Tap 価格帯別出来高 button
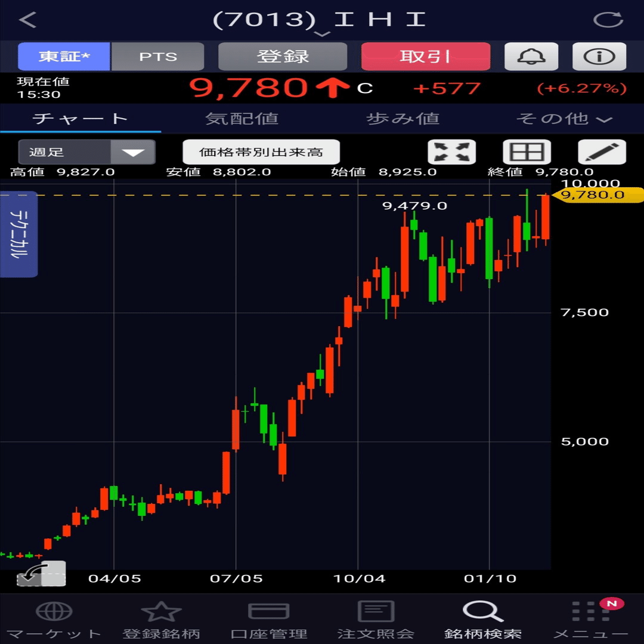The height and width of the screenshot is (644, 644). tap(261, 152)
